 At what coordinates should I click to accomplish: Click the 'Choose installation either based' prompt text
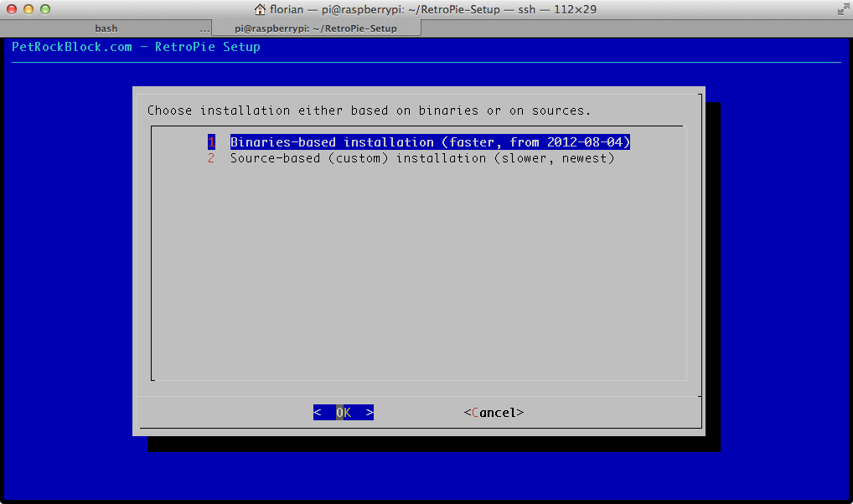[x=369, y=111]
